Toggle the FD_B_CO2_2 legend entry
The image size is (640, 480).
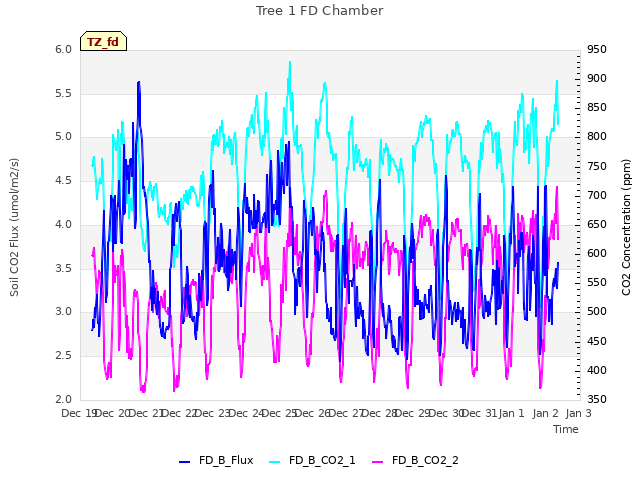(416, 460)
